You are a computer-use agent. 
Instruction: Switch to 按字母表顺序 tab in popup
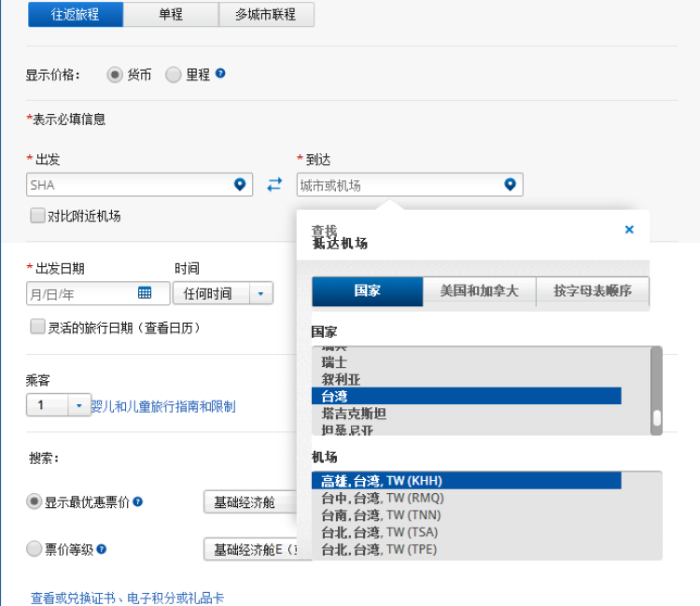592,291
